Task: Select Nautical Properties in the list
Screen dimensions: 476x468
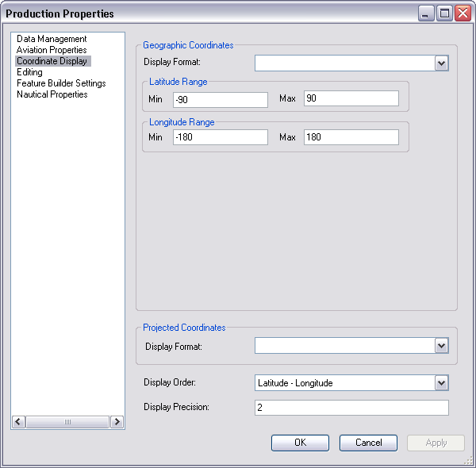Action: coord(52,94)
